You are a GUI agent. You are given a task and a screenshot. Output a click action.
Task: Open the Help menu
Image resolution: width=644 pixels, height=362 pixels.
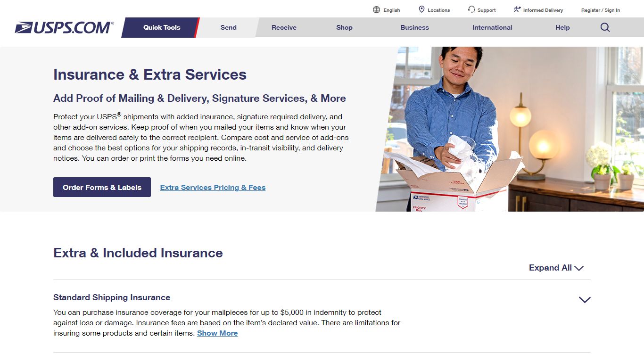click(562, 27)
